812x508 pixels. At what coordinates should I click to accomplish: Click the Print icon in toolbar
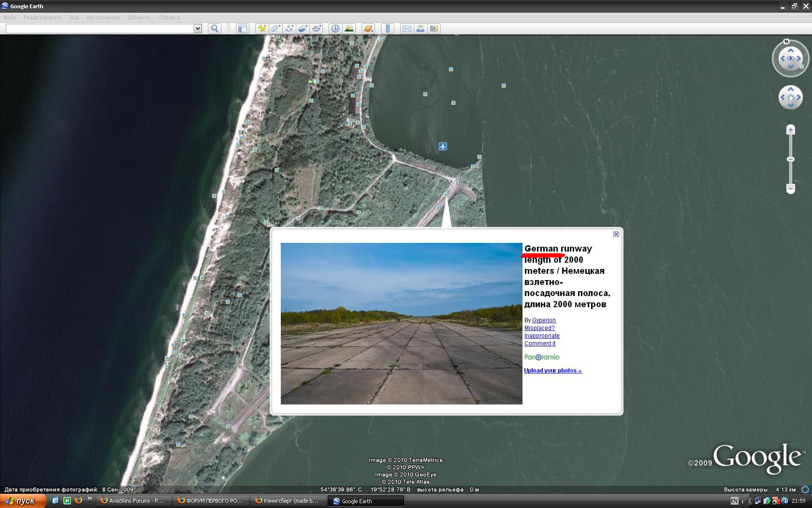[420, 29]
